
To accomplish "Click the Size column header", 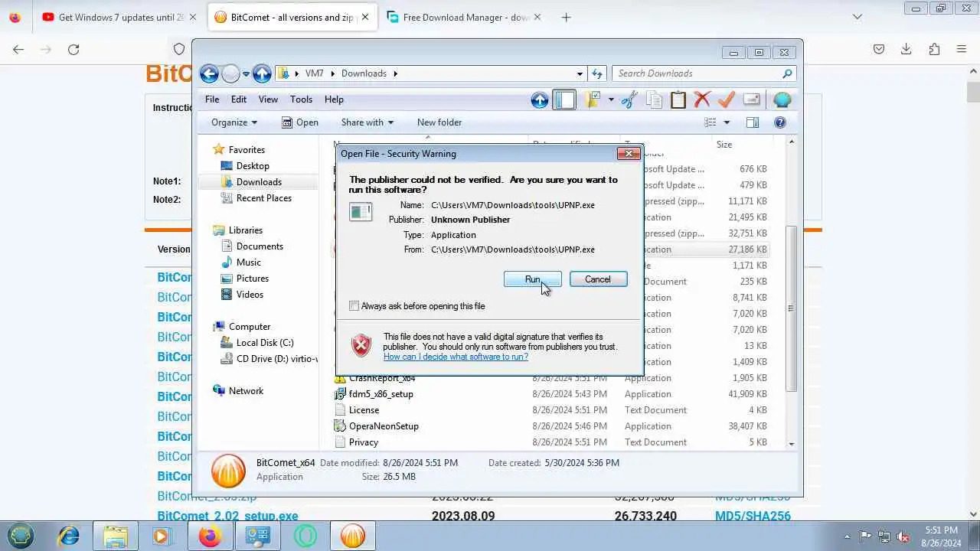I will (x=724, y=145).
